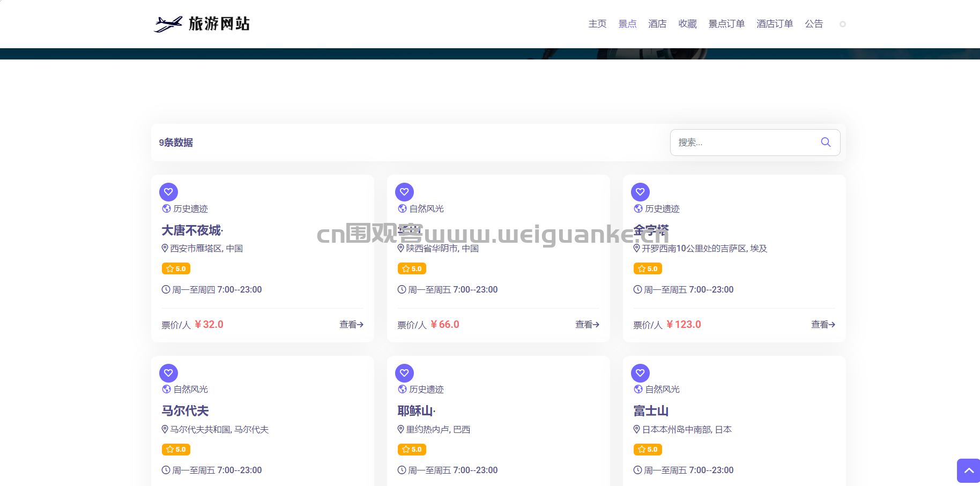The height and width of the screenshot is (486, 980).
Task: Click 查看 on the ¥32.0 card
Action: point(351,324)
